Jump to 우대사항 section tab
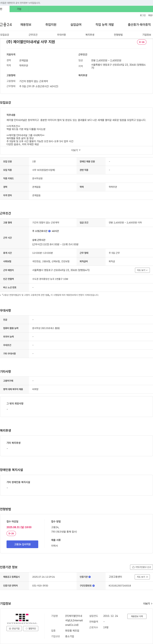 pos(61,35)
